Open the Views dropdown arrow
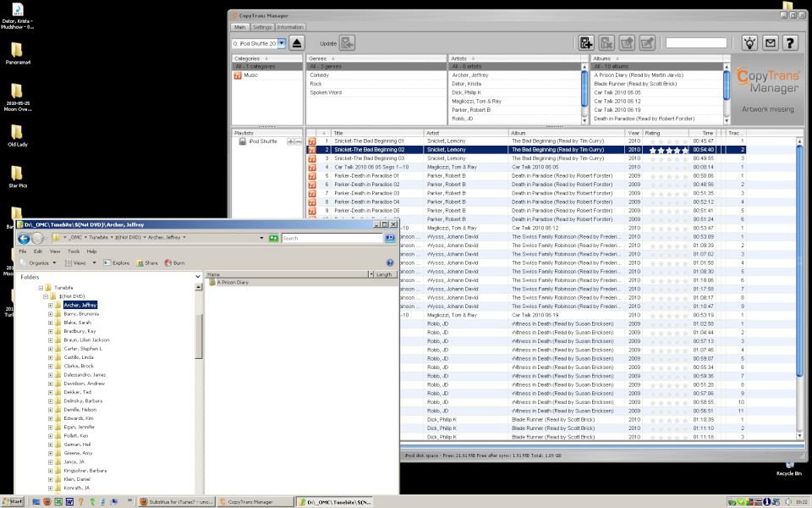The height and width of the screenshot is (508, 812). [x=94, y=262]
